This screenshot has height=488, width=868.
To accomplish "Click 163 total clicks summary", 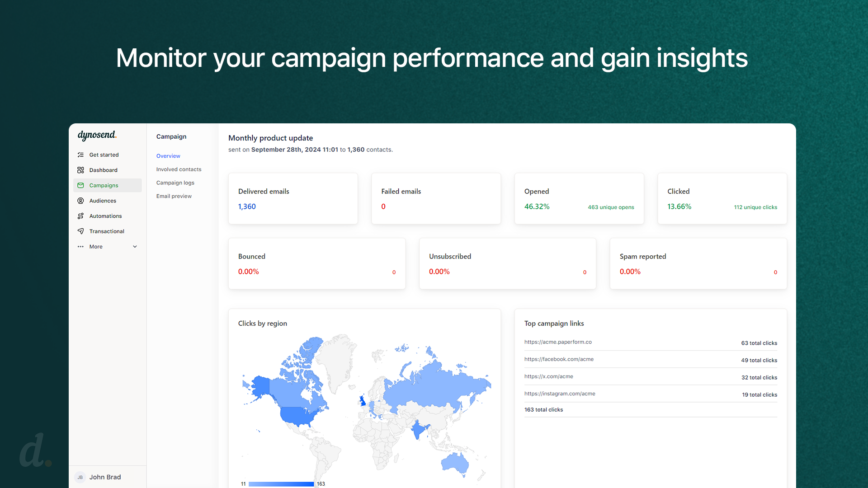I will pos(543,410).
